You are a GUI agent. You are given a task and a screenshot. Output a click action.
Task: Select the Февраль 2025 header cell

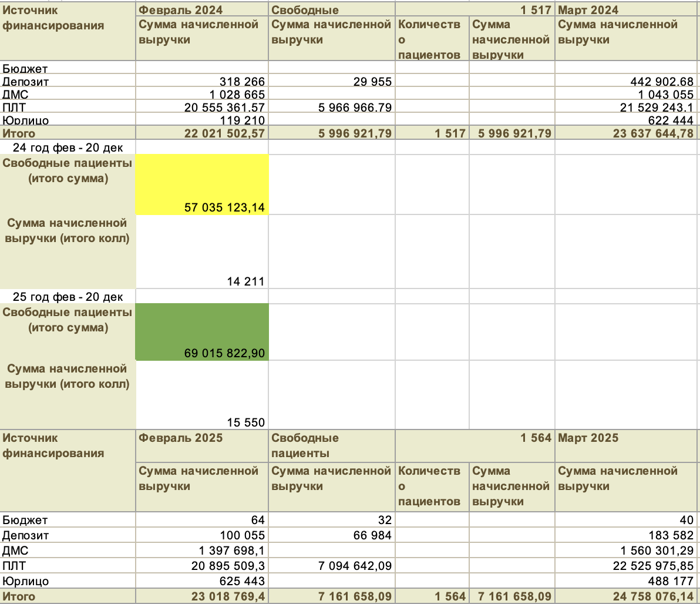coord(202,446)
